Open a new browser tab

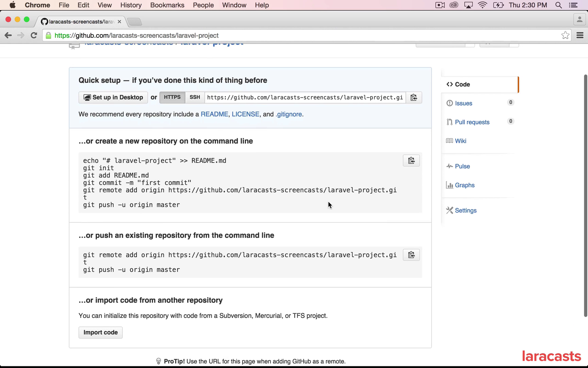pos(135,22)
